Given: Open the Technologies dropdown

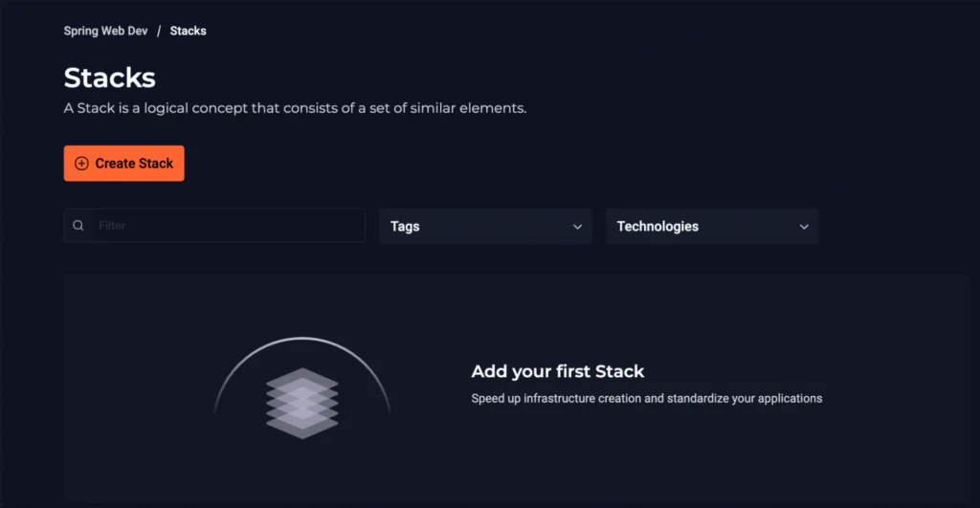Looking at the screenshot, I should pyautogui.click(x=712, y=226).
